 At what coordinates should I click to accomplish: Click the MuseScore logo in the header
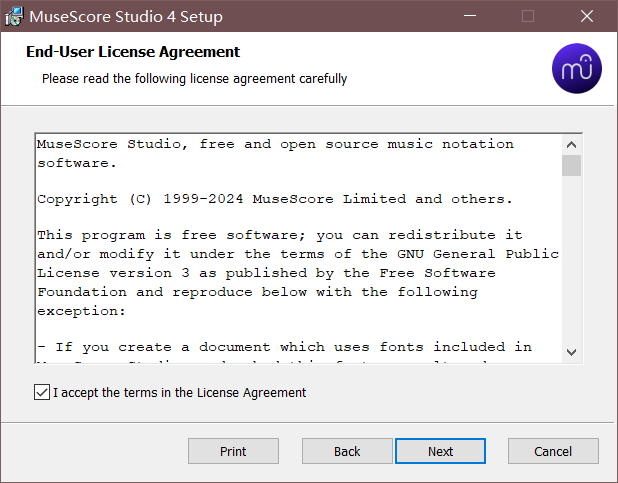(x=576, y=67)
